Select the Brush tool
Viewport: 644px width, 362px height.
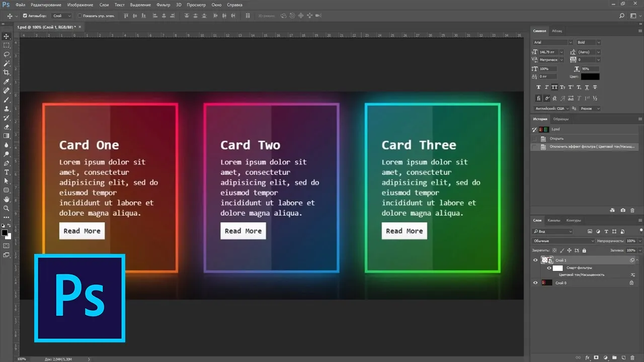point(7,100)
